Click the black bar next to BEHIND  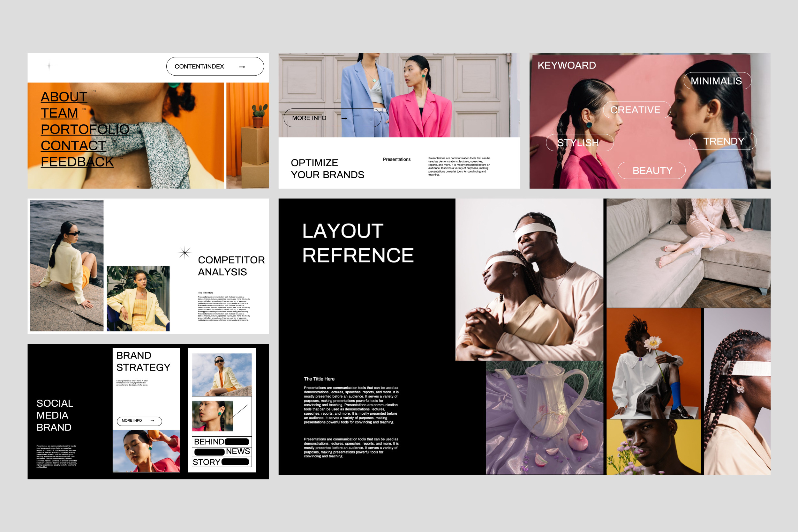click(237, 441)
